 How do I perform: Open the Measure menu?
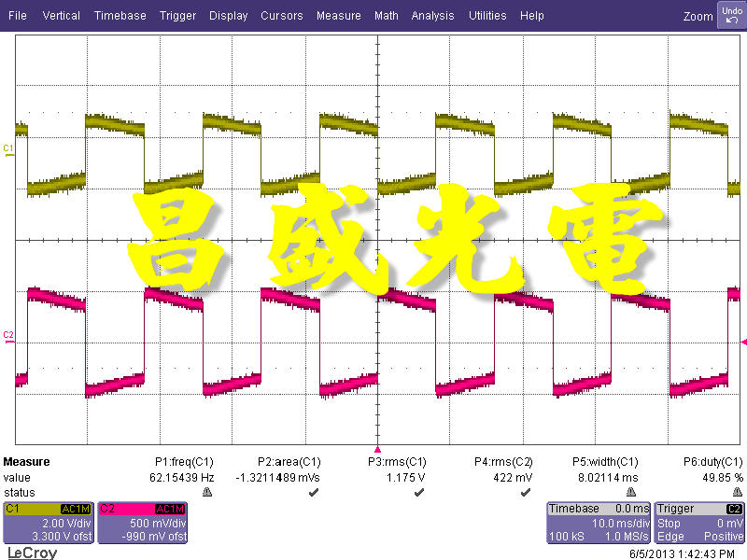click(x=338, y=15)
